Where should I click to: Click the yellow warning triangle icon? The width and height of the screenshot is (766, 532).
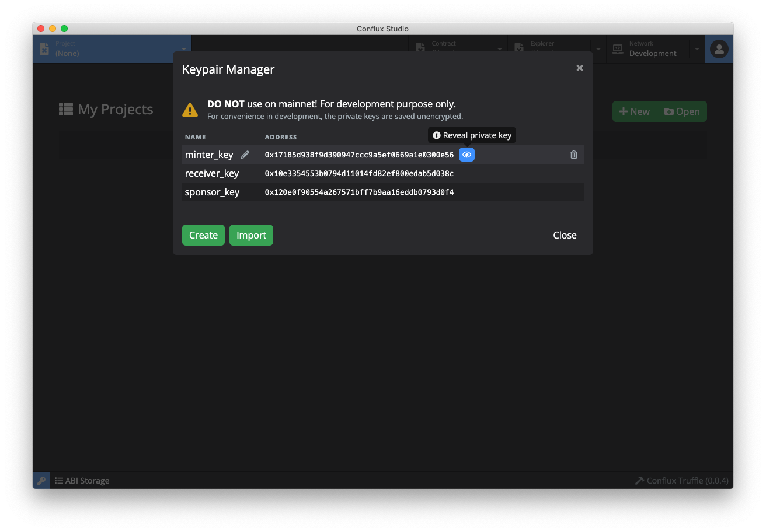point(190,110)
